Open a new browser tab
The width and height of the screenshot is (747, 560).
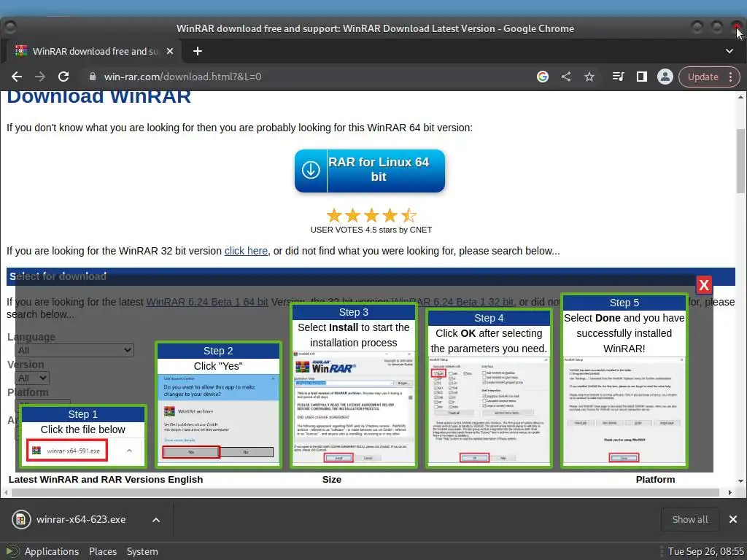[x=198, y=51]
